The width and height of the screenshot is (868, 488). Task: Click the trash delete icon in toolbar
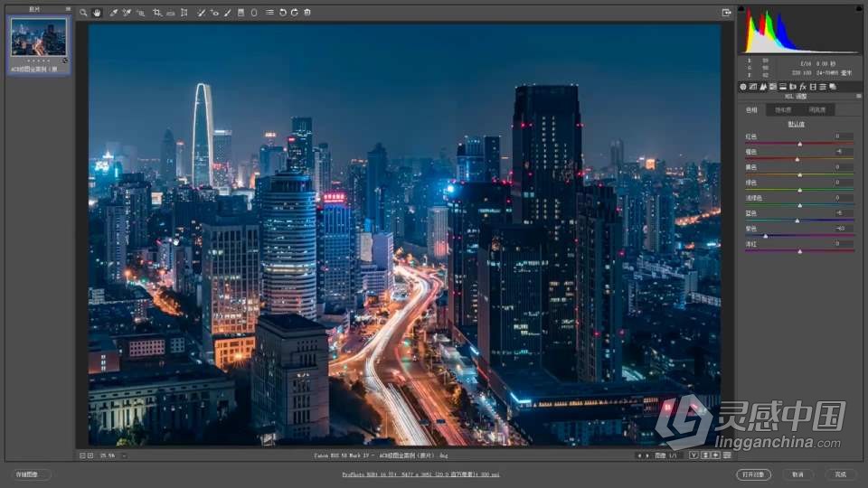307,12
